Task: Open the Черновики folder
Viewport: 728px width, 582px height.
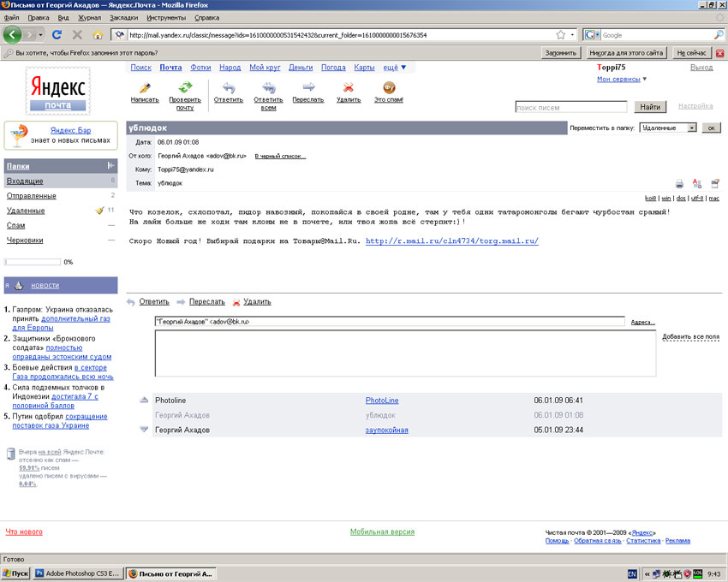Action: (x=25, y=241)
